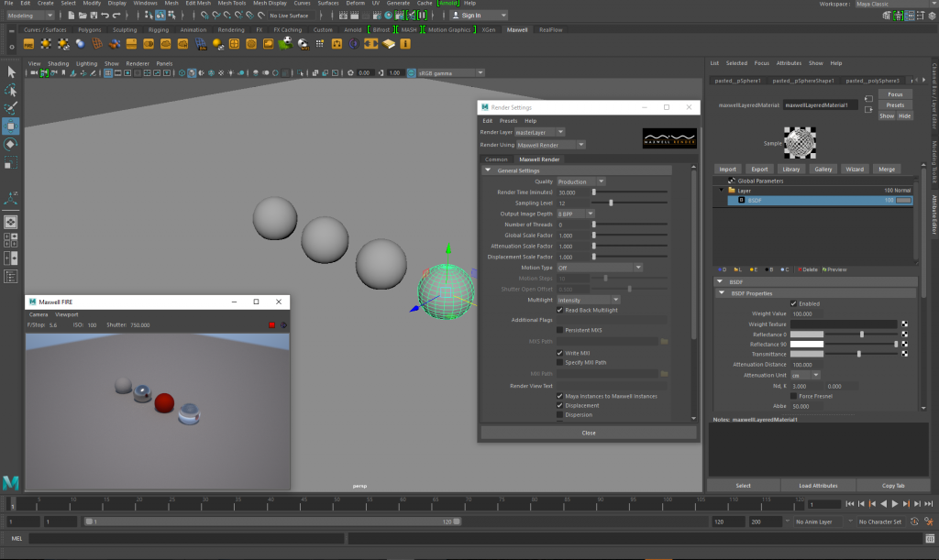
Task: Collapse the General Settings section
Action: coord(487,170)
